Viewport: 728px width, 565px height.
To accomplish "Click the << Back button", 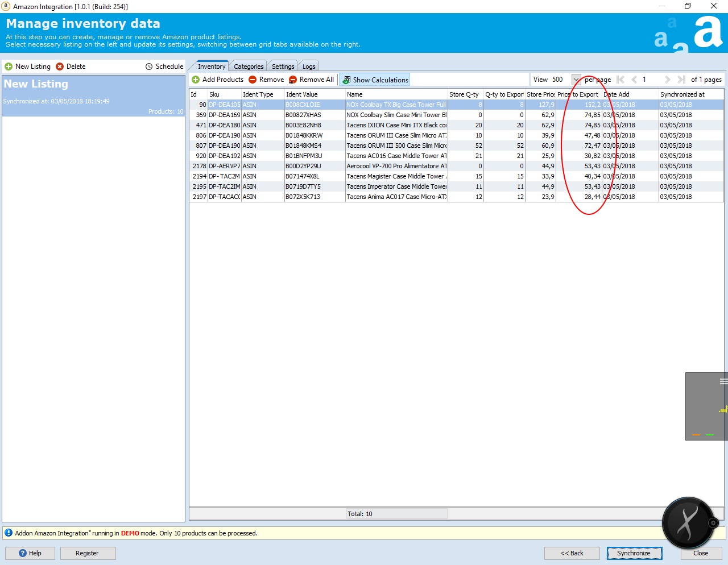I will tap(572, 553).
